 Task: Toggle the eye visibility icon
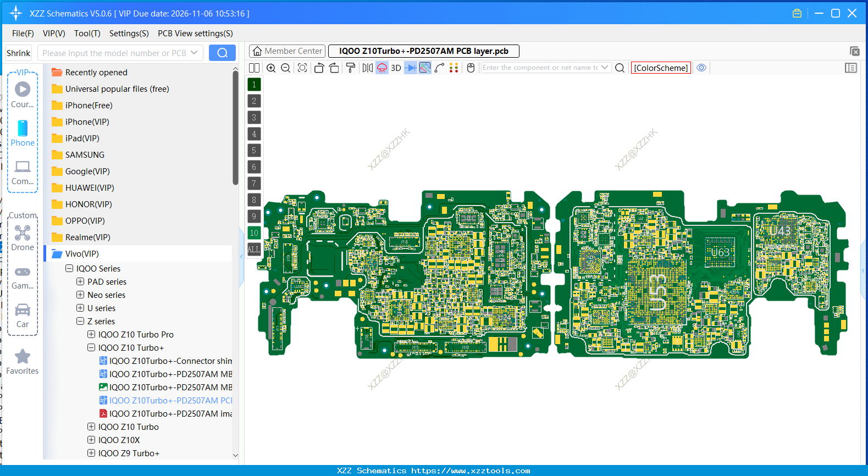(701, 68)
